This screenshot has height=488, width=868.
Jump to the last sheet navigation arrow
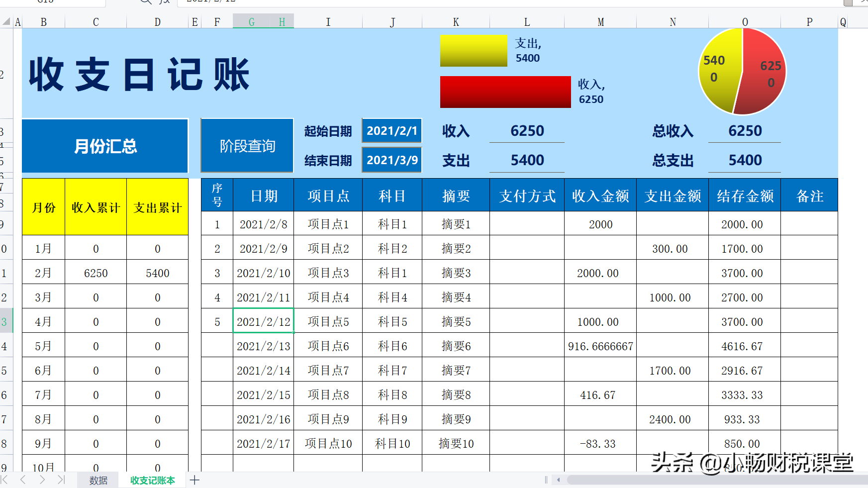[x=61, y=480]
